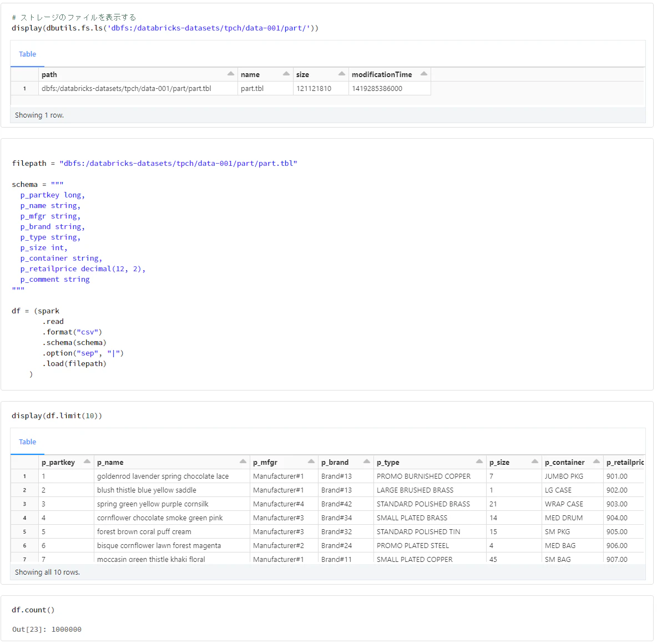Viewport: 657px width, 644px height.
Task: Click the 'Out[23]: 1000000' output text
Action: coord(47,630)
